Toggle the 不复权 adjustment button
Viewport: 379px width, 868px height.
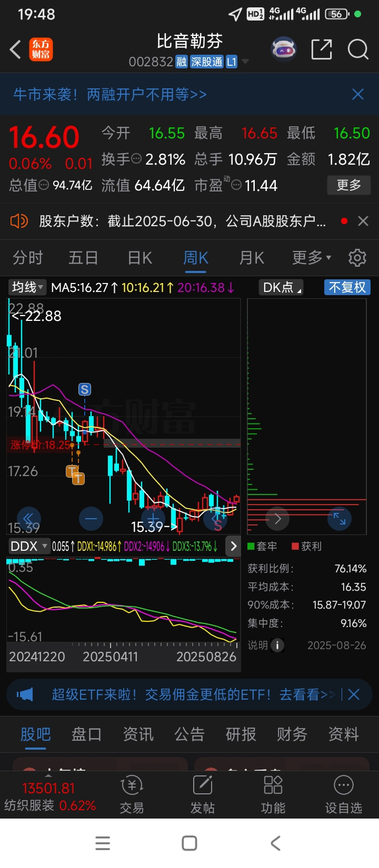347,287
